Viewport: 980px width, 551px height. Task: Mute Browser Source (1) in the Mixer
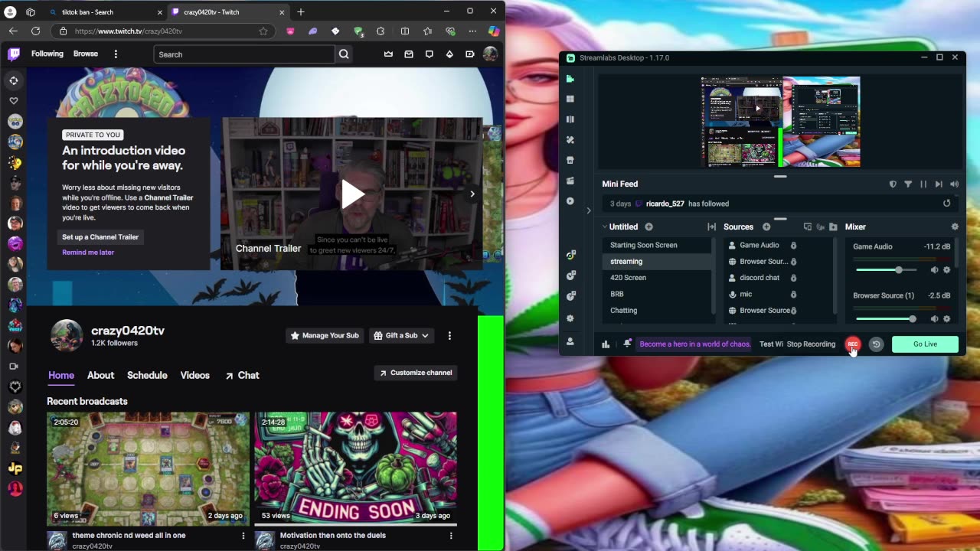pyautogui.click(x=934, y=318)
